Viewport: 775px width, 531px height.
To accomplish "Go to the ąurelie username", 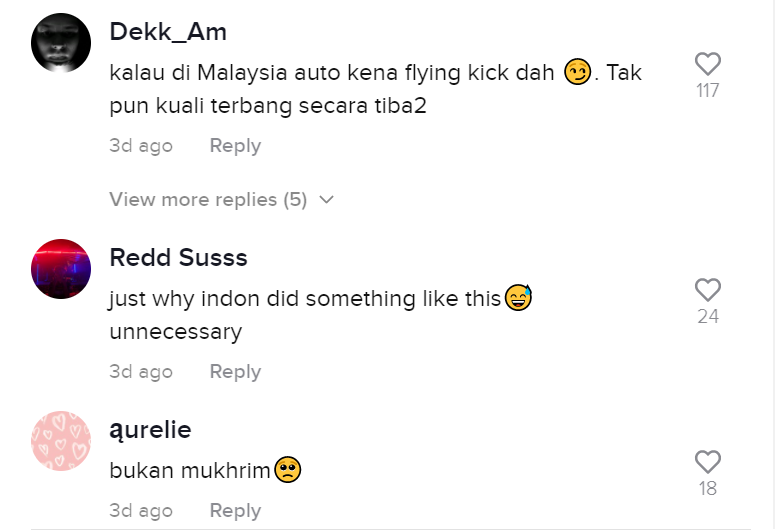I will point(150,430).
